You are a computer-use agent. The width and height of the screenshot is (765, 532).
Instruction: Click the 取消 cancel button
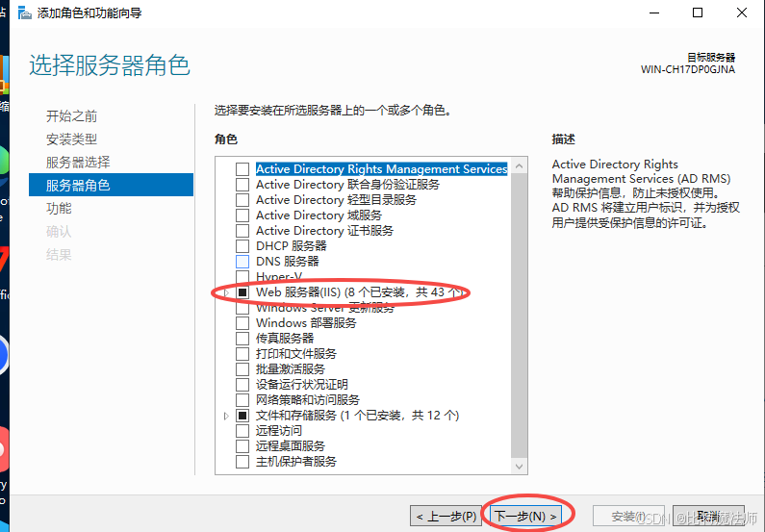click(708, 516)
